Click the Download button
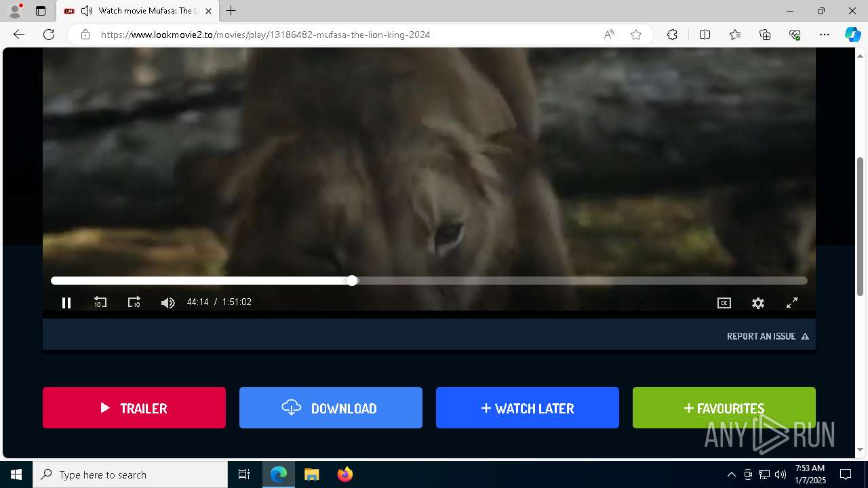868x488 pixels. [x=331, y=408]
